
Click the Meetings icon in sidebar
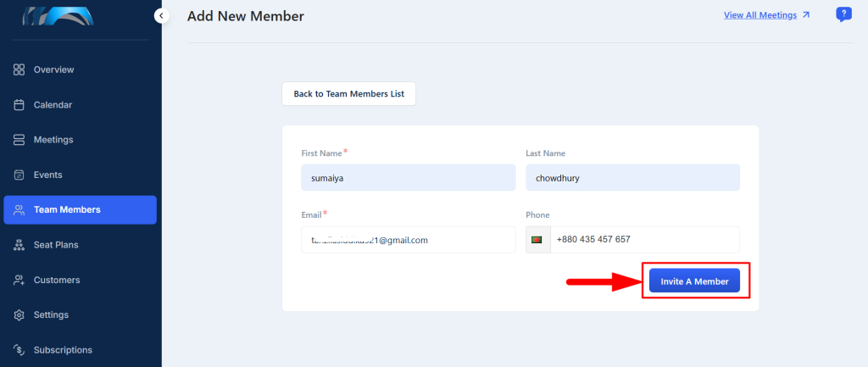tap(19, 140)
